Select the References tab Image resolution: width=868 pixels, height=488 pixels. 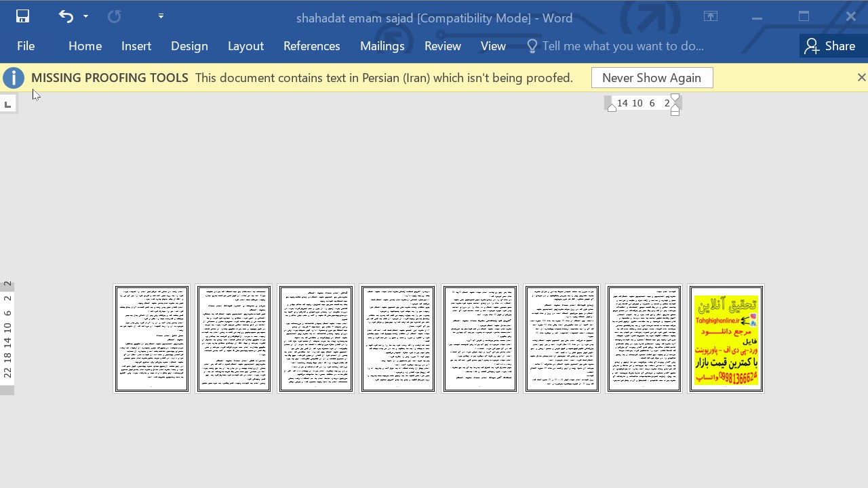[x=312, y=46]
